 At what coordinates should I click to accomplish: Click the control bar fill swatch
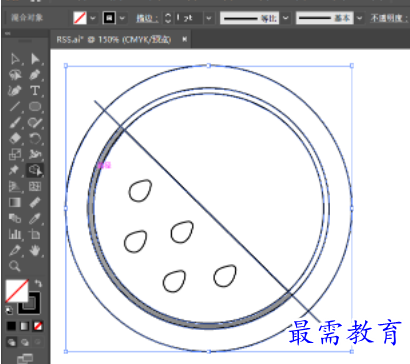(80, 18)
